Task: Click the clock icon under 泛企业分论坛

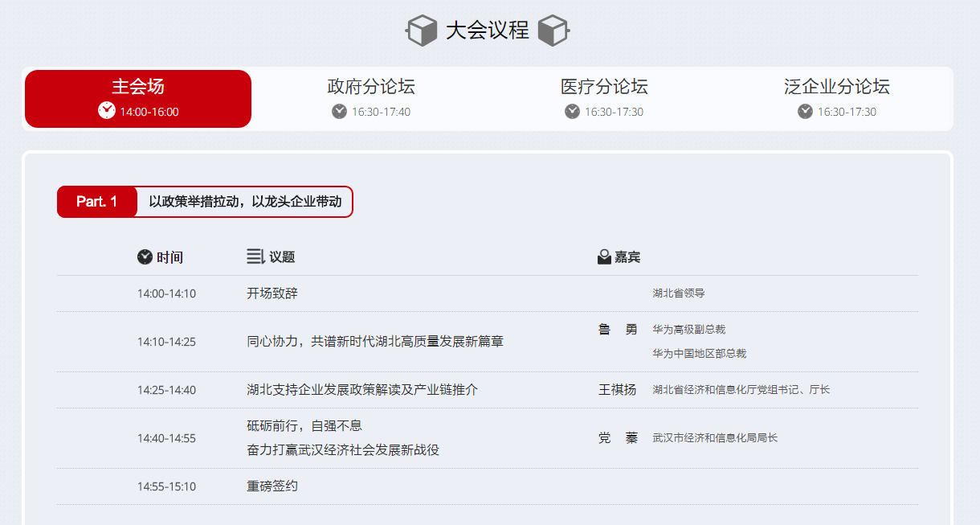Action: (805, 111)
